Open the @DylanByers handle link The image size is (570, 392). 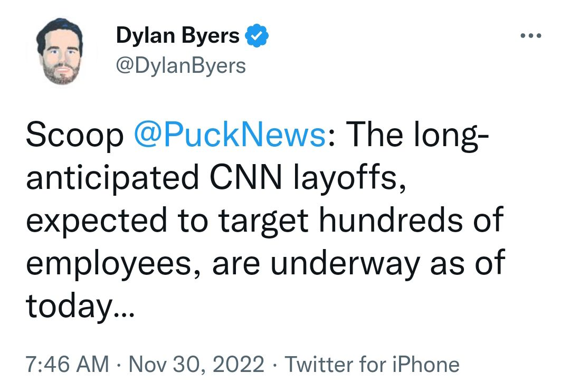coord(180,65)
